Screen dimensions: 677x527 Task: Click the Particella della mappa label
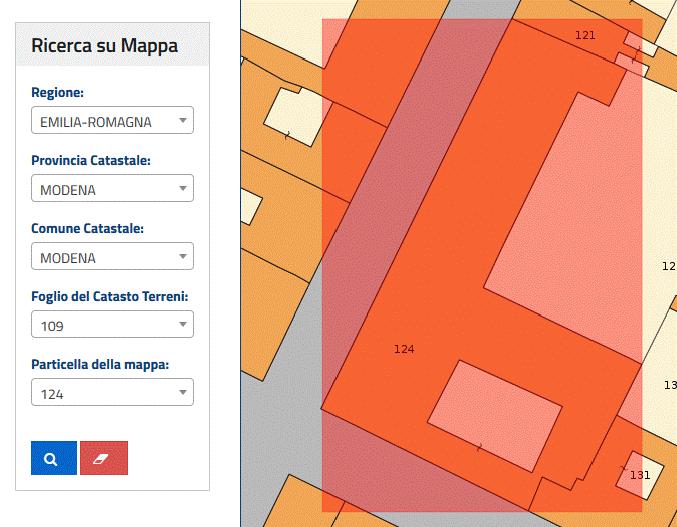(100, 365)
